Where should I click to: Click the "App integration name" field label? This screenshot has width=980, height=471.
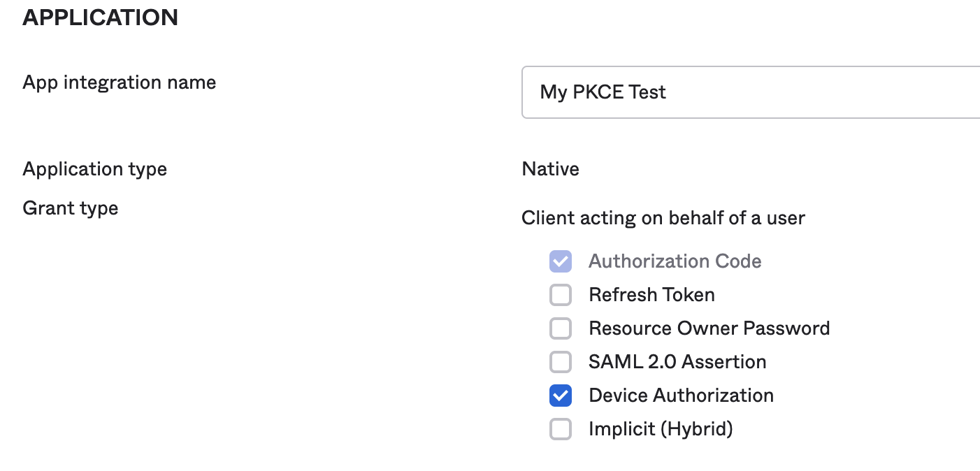point(119,82)
